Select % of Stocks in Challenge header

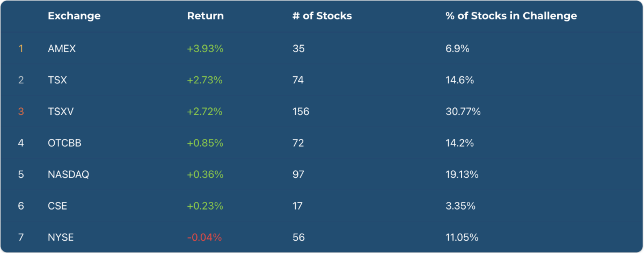511,16
